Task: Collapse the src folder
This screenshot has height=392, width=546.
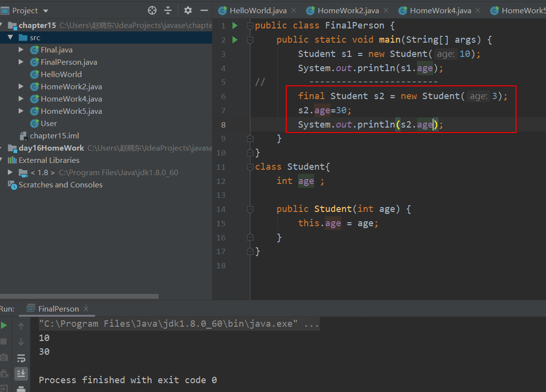Action: click(11, 37)
